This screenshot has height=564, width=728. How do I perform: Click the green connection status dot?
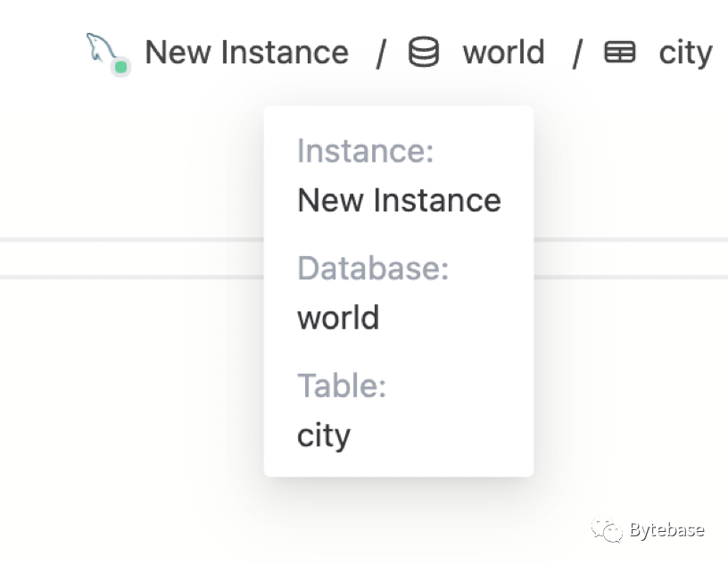pyautogui.click(x=120, y=67)
